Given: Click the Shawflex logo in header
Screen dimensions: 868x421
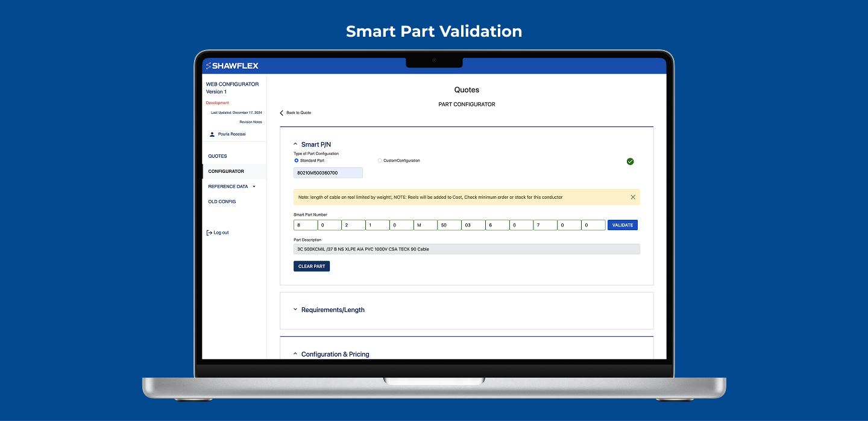Looking at the screenshot, I should 232,66.
